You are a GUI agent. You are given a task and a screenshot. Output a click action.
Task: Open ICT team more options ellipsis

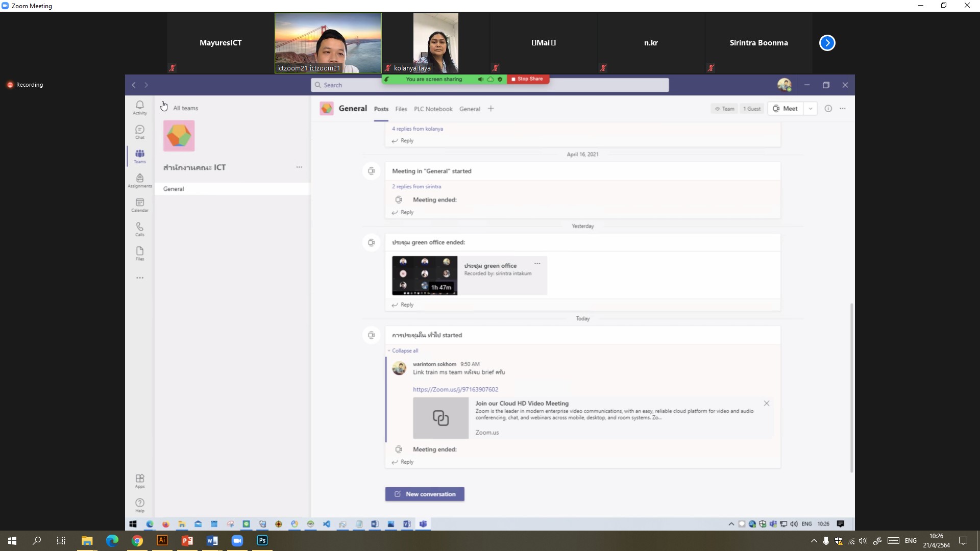pyautogui.click(x=299, y=167)
